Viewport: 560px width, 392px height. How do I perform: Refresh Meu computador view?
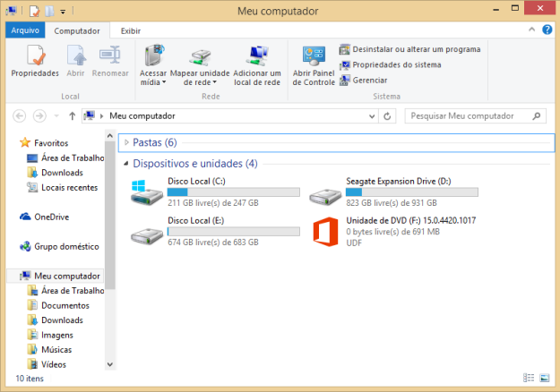[x=387, y=116]
